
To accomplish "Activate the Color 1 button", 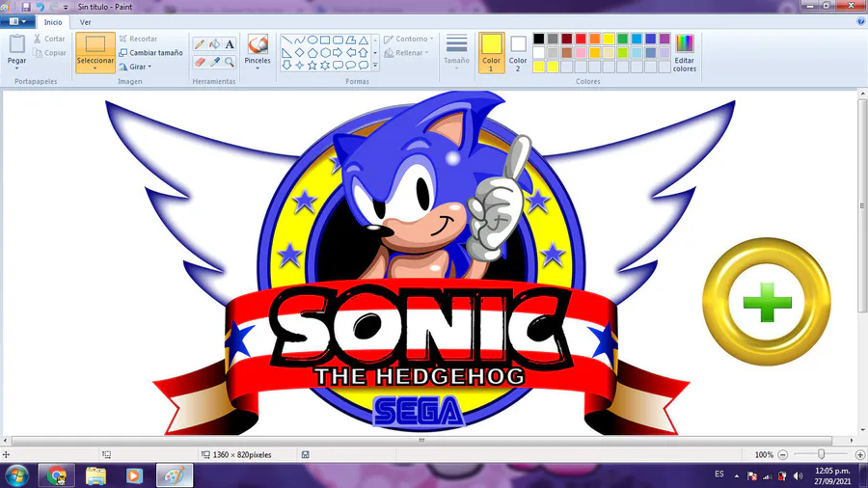I will (x=491, y=53).
